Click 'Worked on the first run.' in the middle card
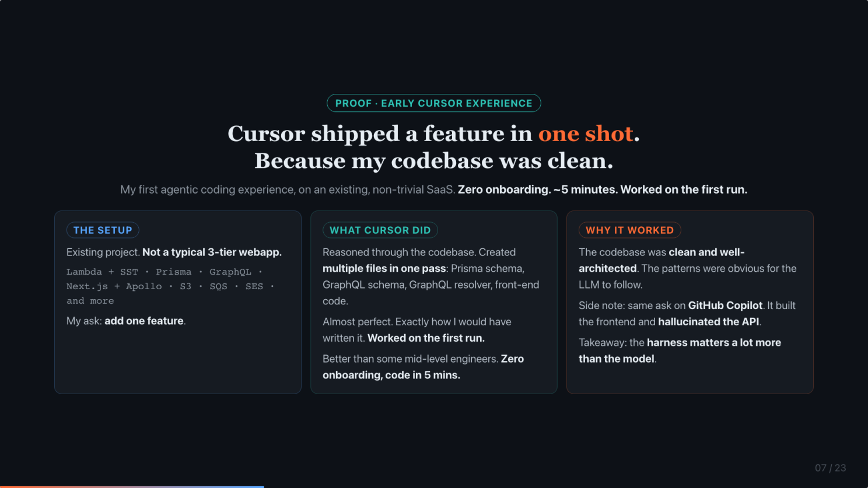The image size is (868, 488). tap(426, 338)
